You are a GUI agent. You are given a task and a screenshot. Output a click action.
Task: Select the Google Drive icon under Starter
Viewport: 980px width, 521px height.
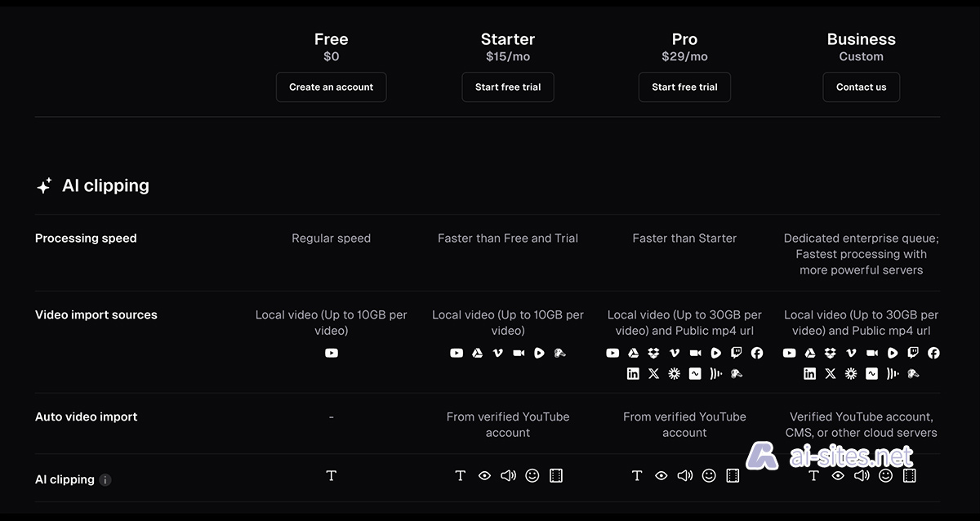pos(478,354)
